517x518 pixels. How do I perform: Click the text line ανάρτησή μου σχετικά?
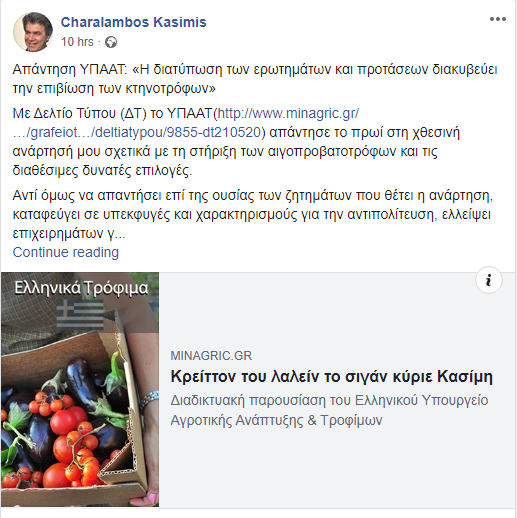point(225,152)
